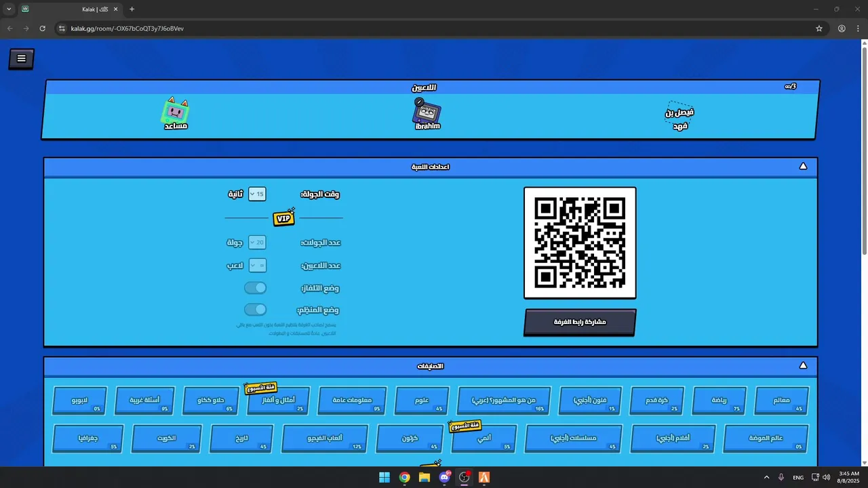Image resolution: width=868 pixels, height=488 pixels.
Task: Select the رياضة category
Action: (x=719, y=401)
